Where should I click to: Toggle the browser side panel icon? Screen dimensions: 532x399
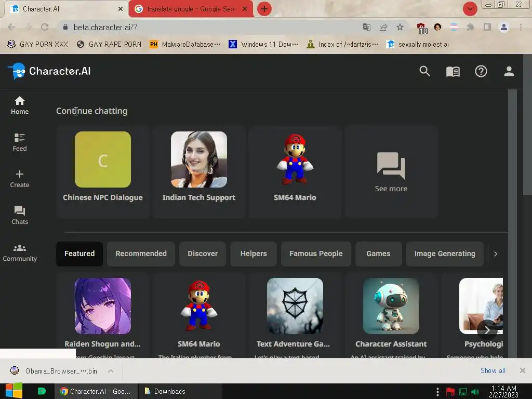pyautogui.click(x=487, y=27)
